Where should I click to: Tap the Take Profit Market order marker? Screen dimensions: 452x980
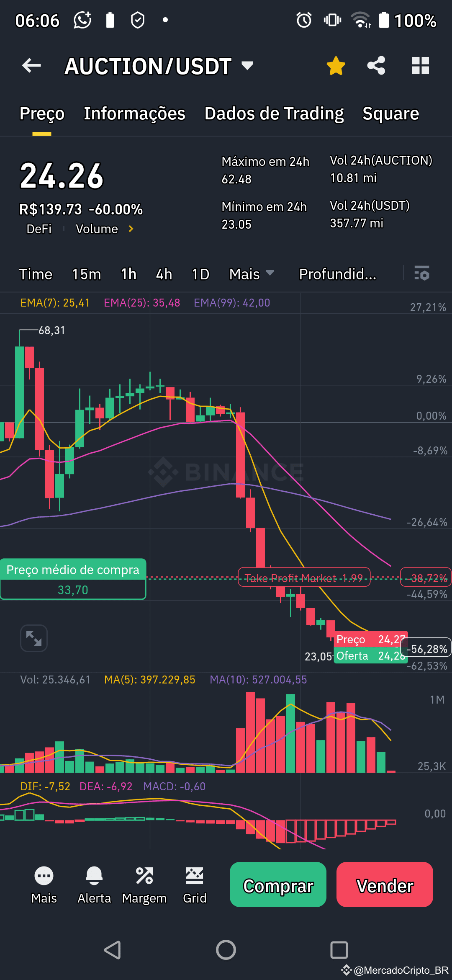(304, 578)
